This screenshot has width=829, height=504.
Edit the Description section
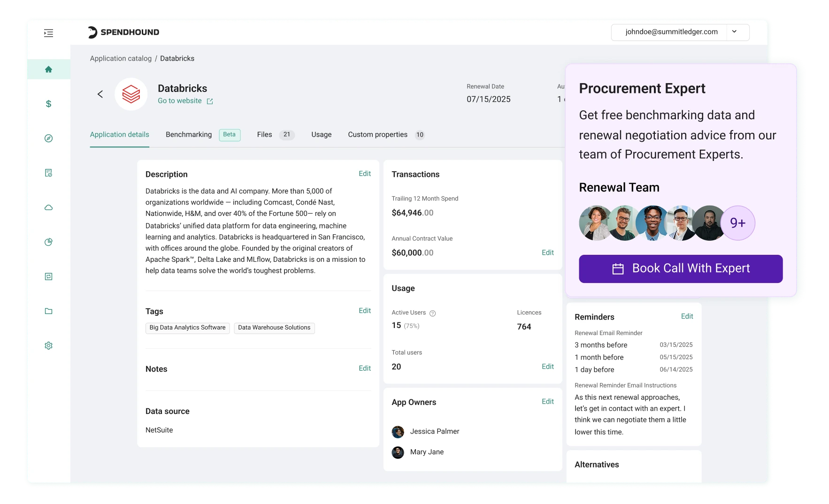pyautogui.click(x=364, y=174)
